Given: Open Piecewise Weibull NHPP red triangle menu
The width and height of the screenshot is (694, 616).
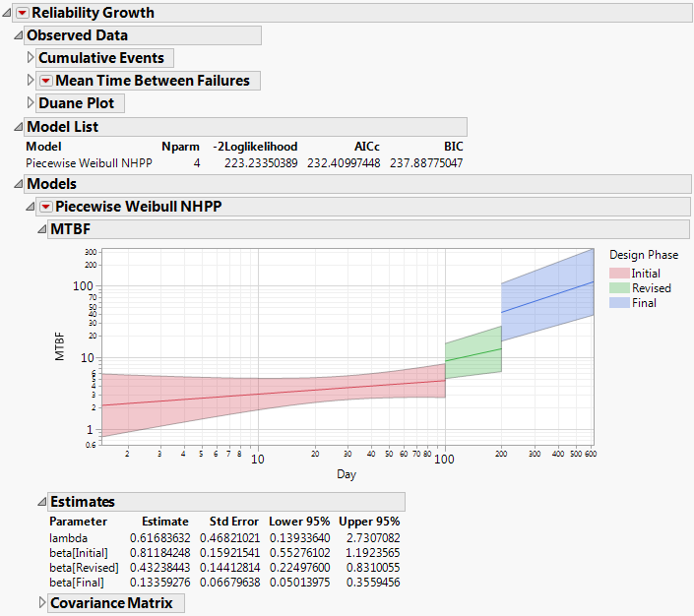Looking at the screenshot, I should click(x=44, y=207).
